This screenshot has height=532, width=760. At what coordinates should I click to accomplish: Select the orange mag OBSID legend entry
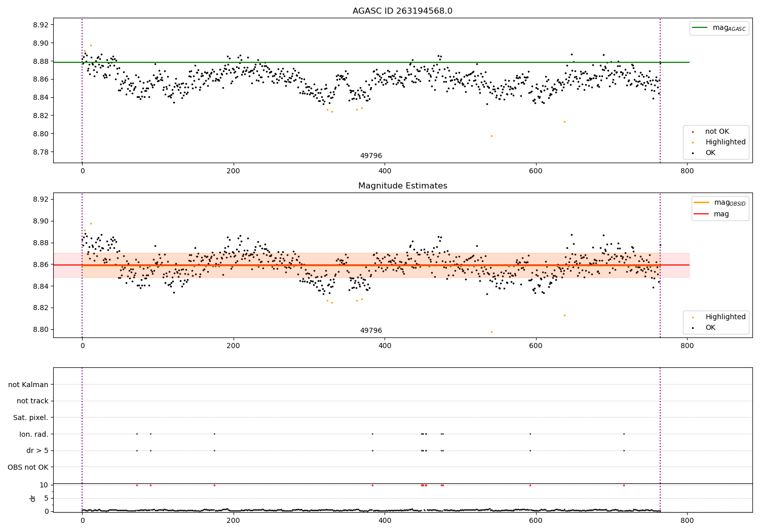[x=720, y=203]
